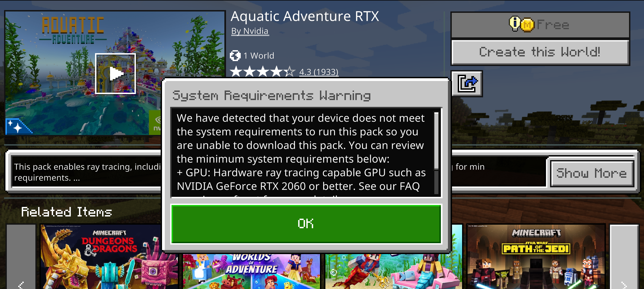Confirm the warning with OK button

pyautogui.click(x=306, y=224)
